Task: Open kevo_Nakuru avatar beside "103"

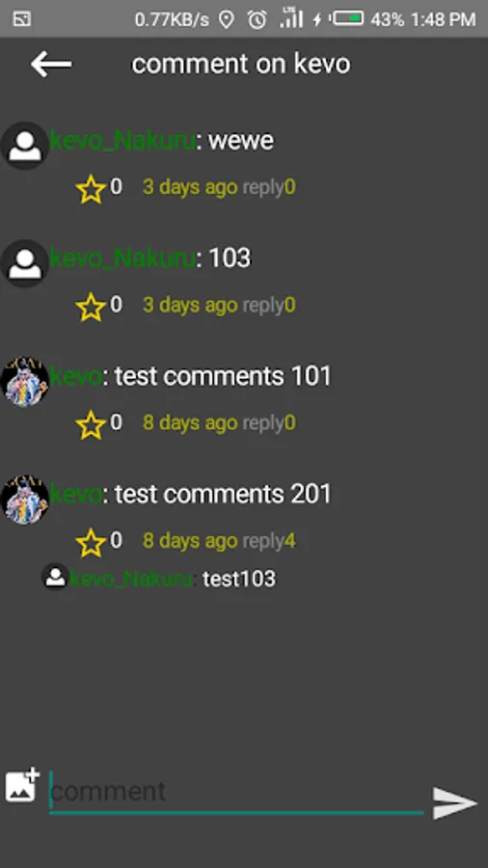Action: 24,263
